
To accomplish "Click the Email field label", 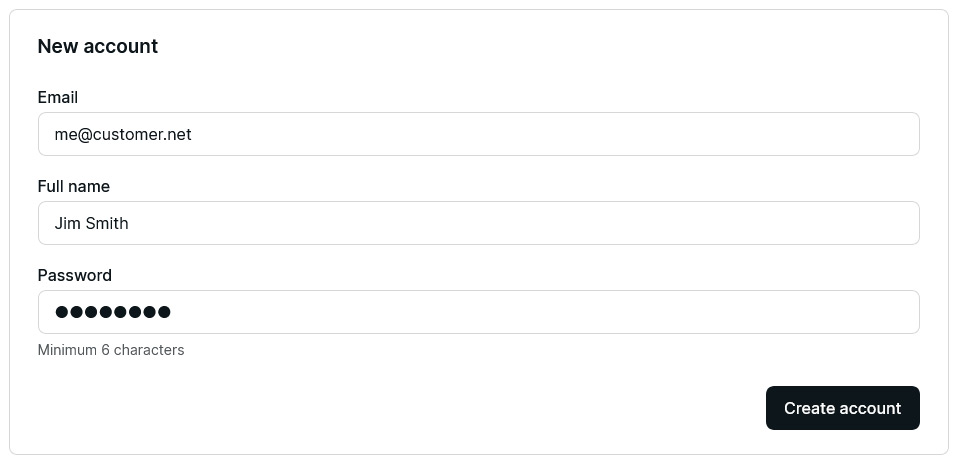I will (x=58, y=97).
